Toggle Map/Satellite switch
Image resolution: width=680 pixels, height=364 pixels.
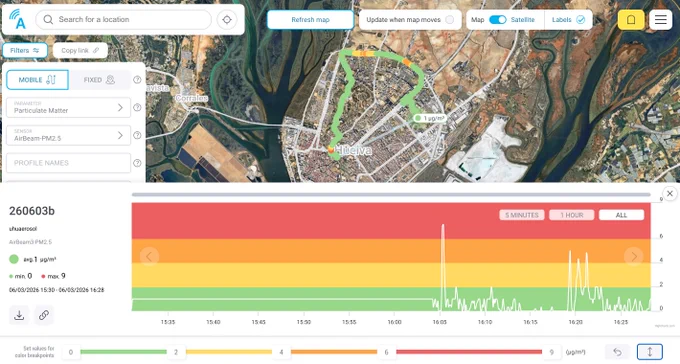coord(497,20)
